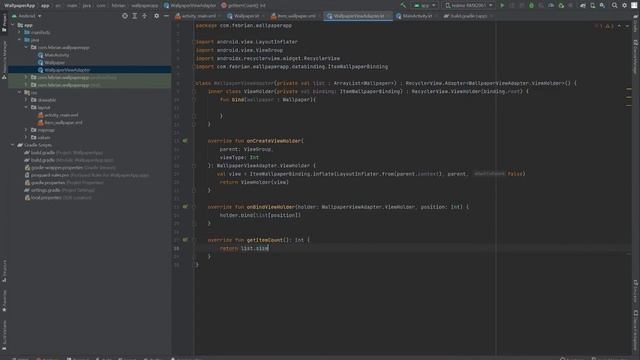Expand the drawable folder
The width and height of the screenshot is (640, 360).
pos(26,100)
